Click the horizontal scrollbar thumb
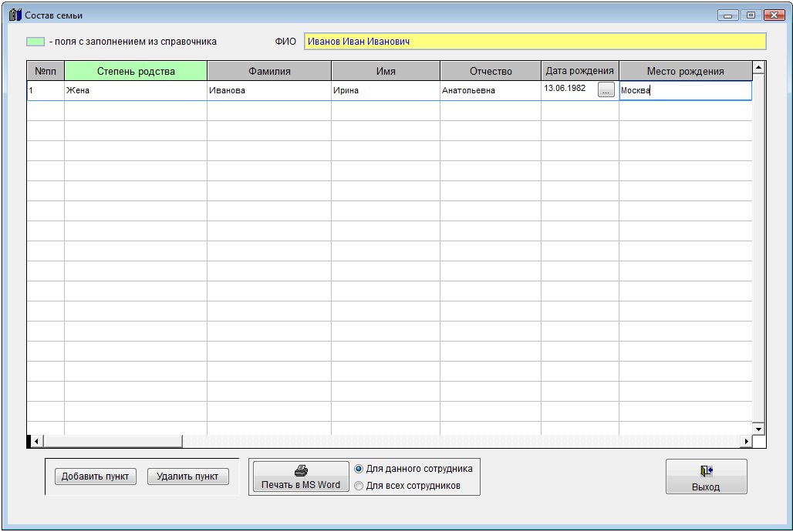This screenshot has height=532, width=793. [x=113, y=442]
